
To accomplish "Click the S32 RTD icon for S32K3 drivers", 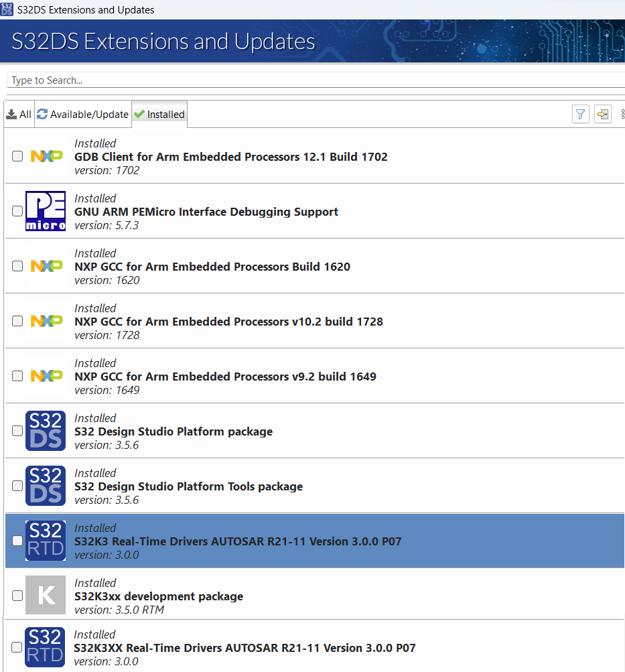I will [x=45, y=540].
